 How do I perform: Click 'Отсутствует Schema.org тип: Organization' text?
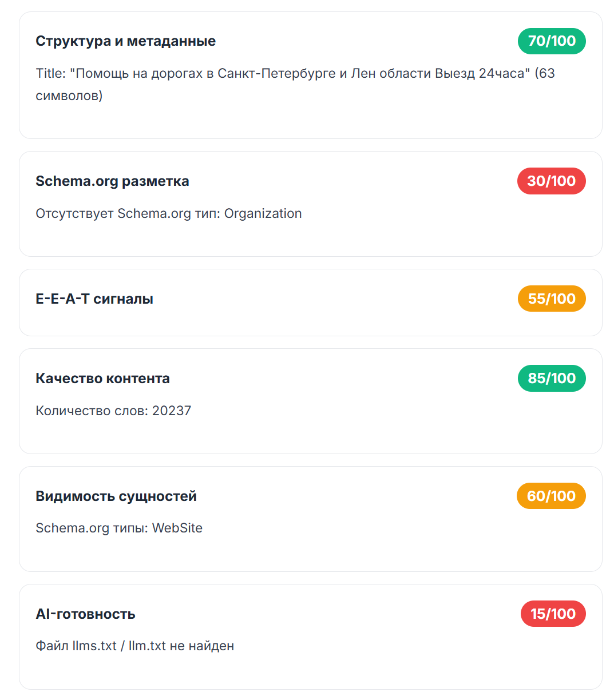[168, 214]
